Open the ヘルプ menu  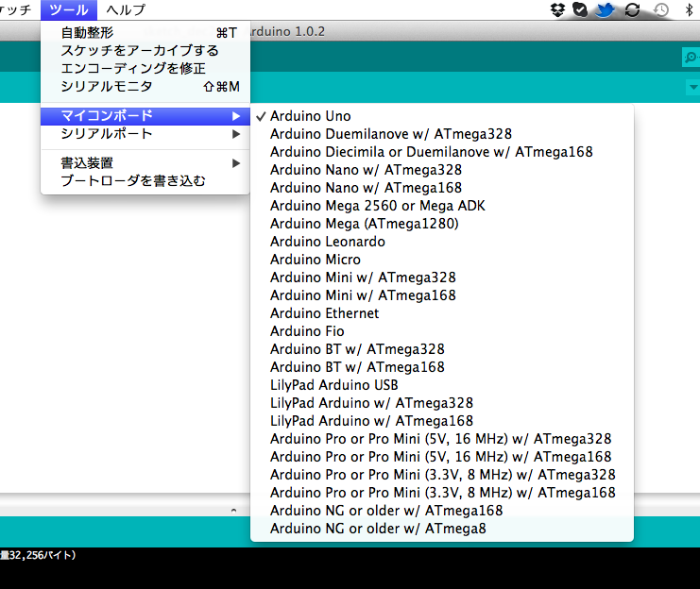126,9
